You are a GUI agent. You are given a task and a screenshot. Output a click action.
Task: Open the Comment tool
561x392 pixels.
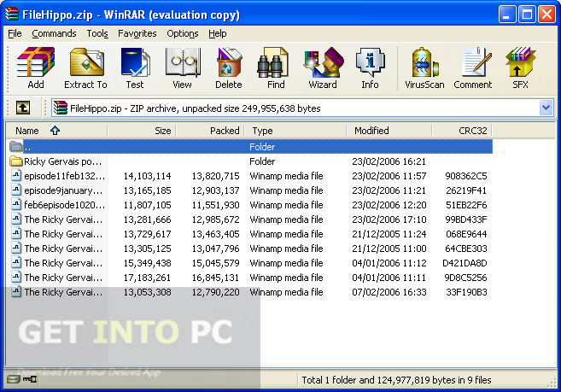(x=473, y=67)
